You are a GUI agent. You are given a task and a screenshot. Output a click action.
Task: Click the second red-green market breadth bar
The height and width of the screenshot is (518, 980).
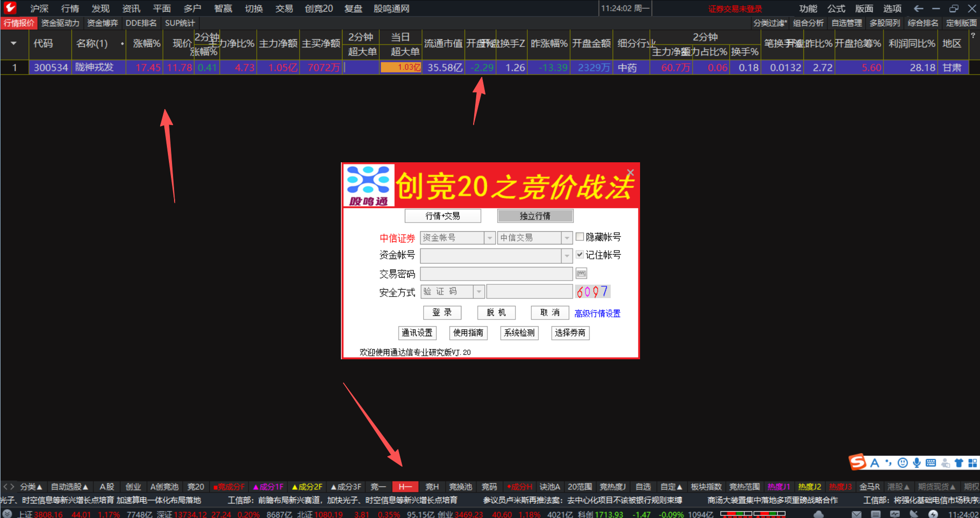pyautogui.click(x=769, y=513)
